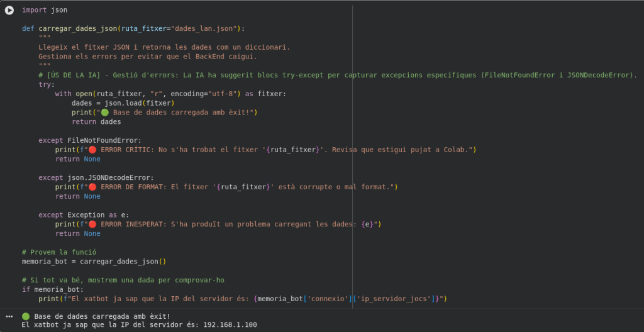
Task: Place cursor on 'import json' line
Action: (45, 10)
